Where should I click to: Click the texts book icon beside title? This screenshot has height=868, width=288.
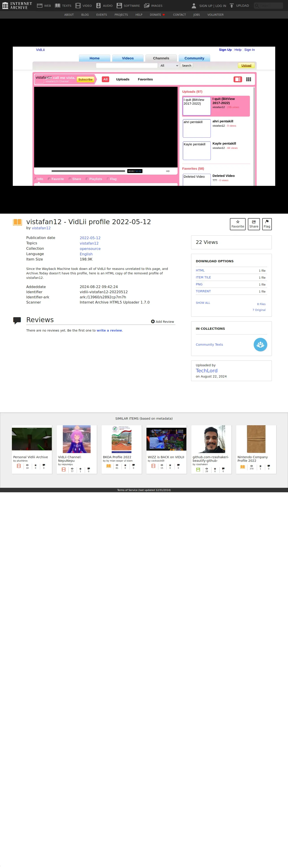17,222
